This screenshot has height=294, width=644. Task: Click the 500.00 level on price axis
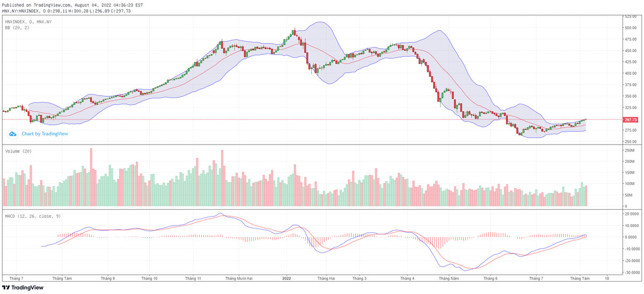click(630, 28)
